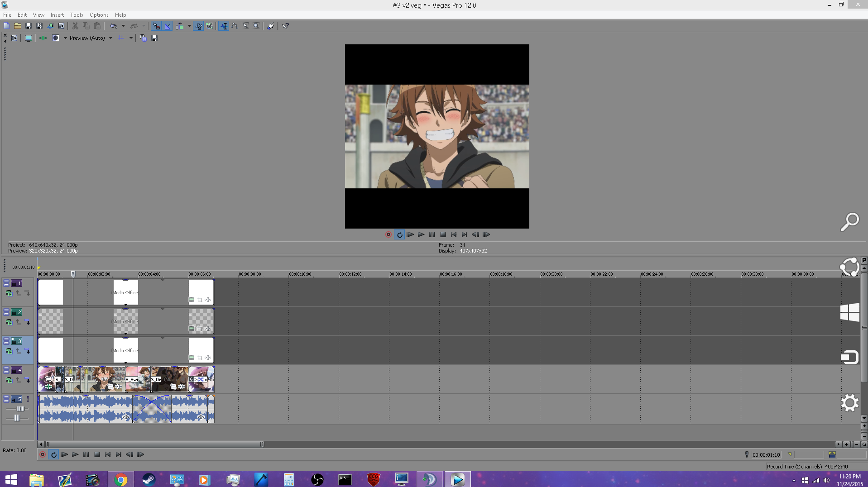Toggle Lock Envelopes to Events
Viewport: 868px width, 487px height.
coord(199,26)
